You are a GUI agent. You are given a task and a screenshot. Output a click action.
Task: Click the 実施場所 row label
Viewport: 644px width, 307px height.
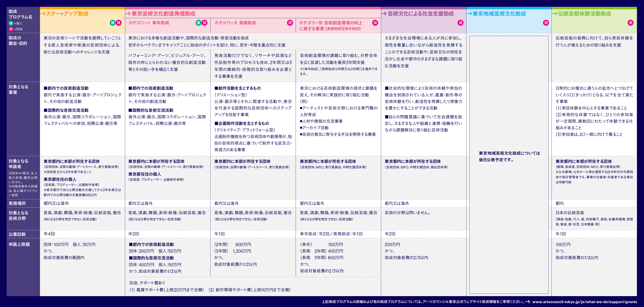(x=17, y=203)
